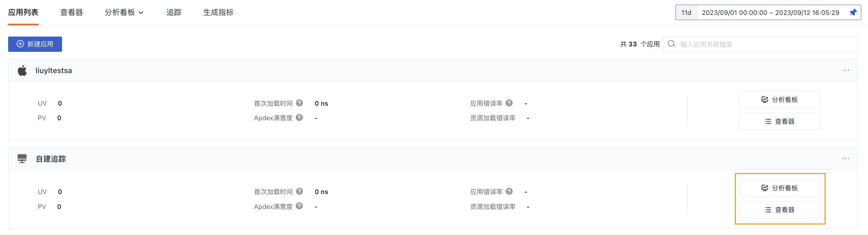
Task: Click help icon beside 自建追踪 首次加载时间
Action: tap(299, 191)
